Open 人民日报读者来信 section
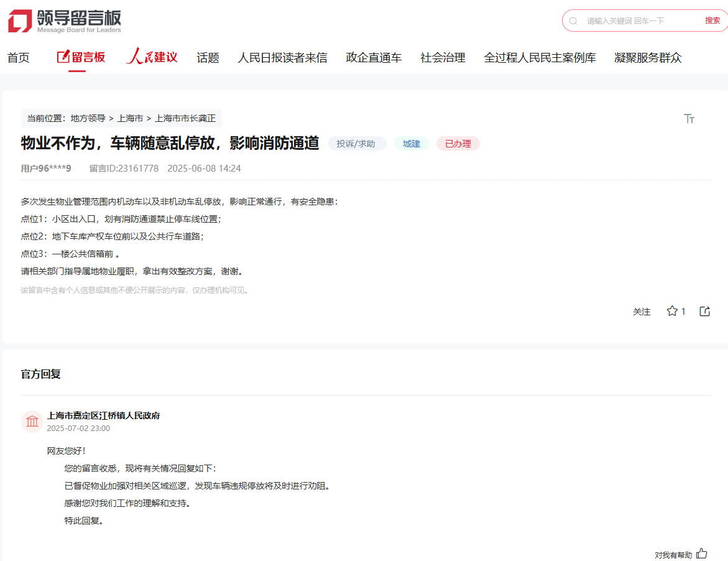728x561 pixels. [282, 58]
